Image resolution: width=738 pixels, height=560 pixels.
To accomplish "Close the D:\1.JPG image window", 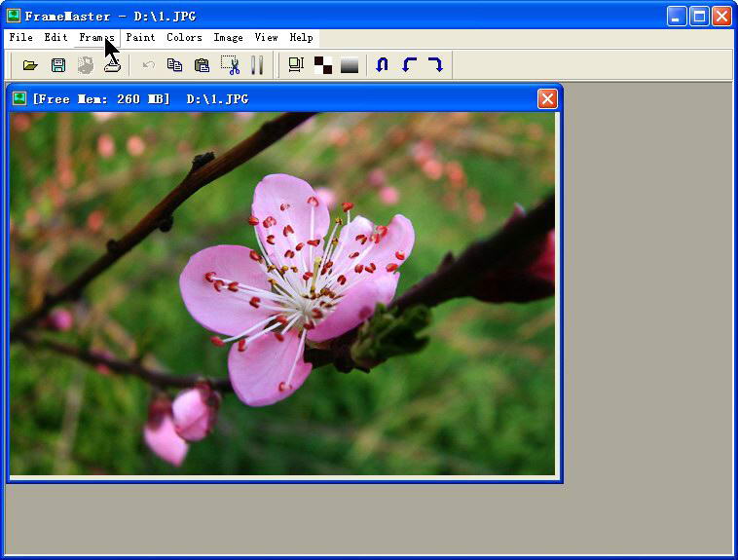I will pyautogui.click(x=547, y=99).
